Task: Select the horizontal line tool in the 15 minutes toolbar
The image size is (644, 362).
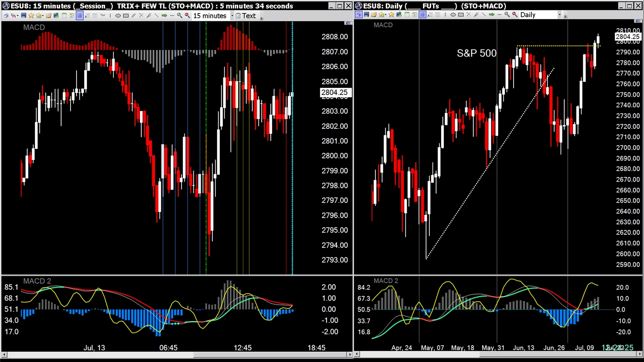Action: click(x=172, y=15)
